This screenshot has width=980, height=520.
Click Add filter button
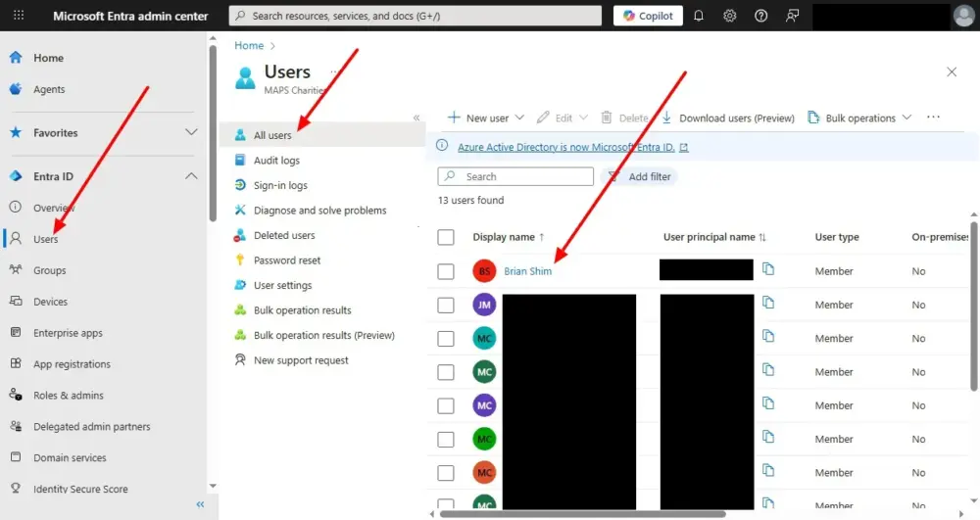click(639, 176)
